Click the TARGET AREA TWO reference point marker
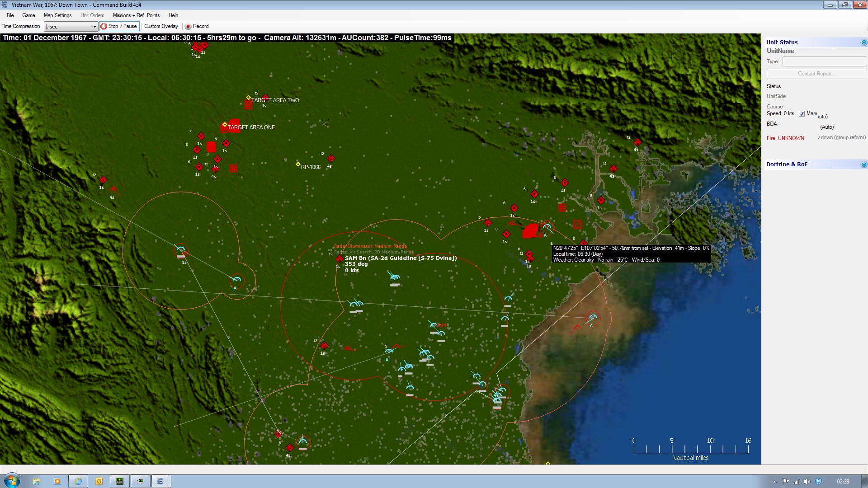The width and height of the screenshot is (868, 488). pos(248,98)
